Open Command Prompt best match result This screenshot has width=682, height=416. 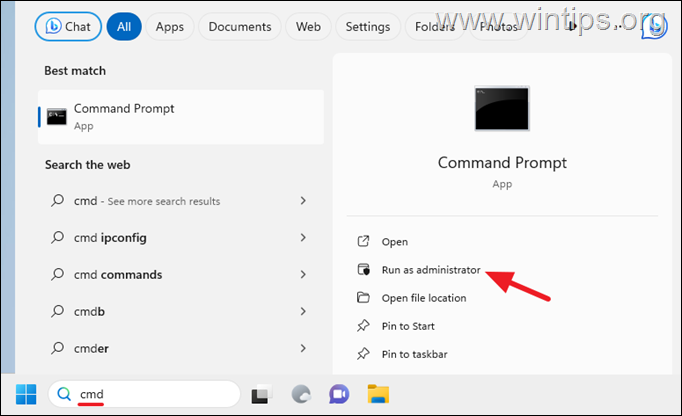[x=181, y=117]
